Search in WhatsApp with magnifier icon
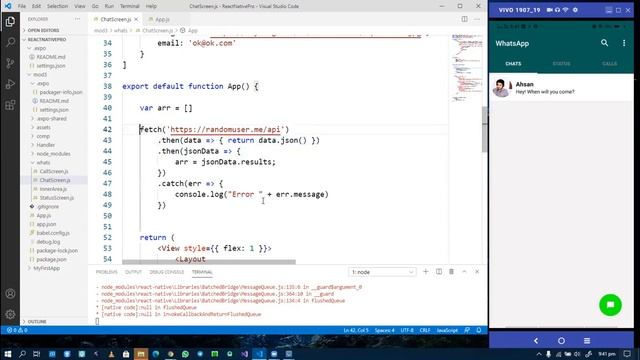Image resolution: width=640 pixels, height=360 pixels. tap(604, 43)
